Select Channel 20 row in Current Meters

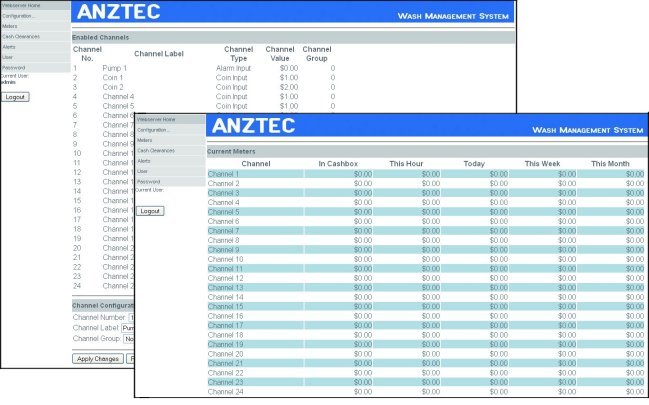[426, 354]
